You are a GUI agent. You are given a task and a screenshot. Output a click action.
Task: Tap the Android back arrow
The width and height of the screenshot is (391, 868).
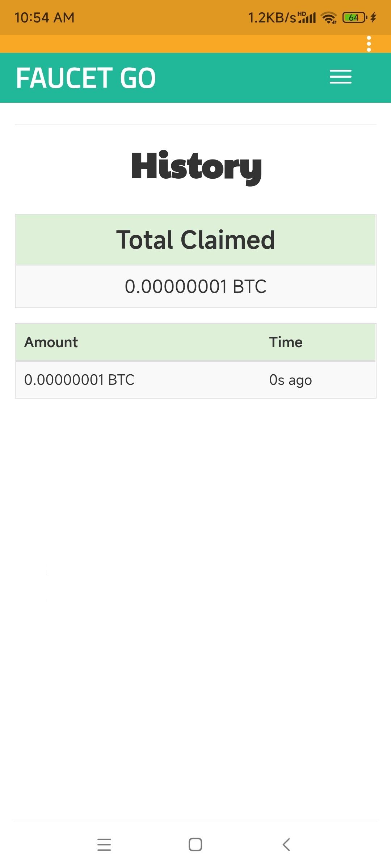286,844
